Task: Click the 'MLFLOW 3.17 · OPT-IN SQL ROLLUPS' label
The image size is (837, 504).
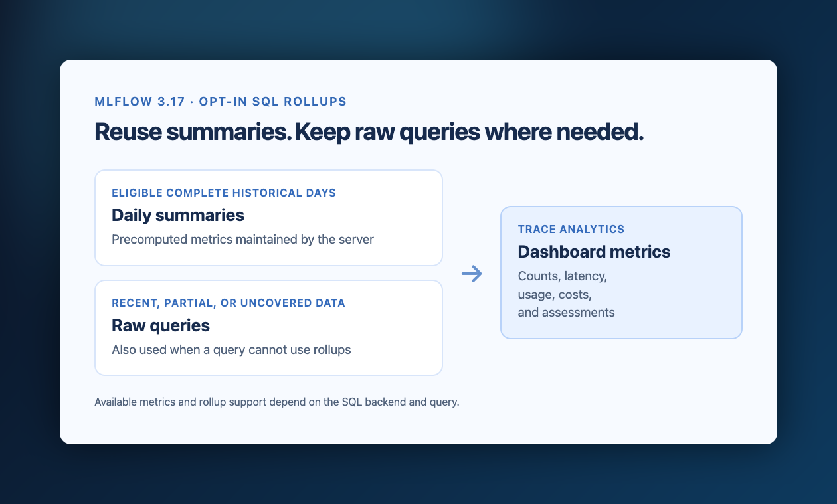Action: (221, 102)
